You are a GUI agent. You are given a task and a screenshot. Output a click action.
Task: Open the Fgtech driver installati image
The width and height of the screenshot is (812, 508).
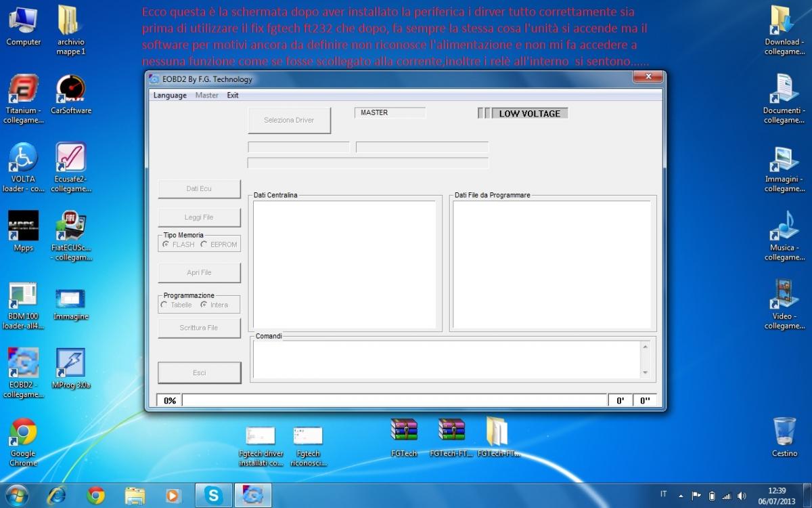[261, 446]
